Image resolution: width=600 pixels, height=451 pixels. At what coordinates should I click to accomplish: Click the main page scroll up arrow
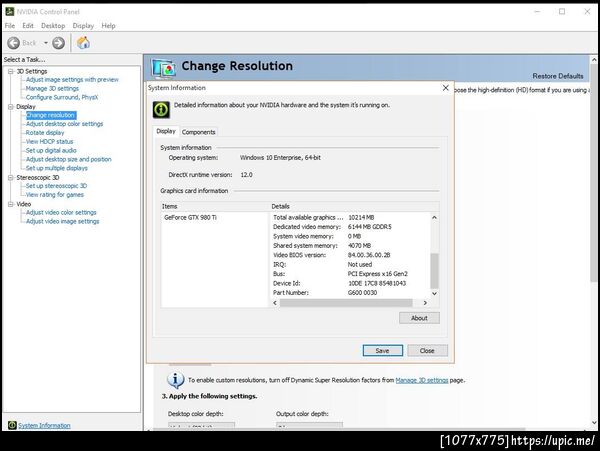point(594,60)
